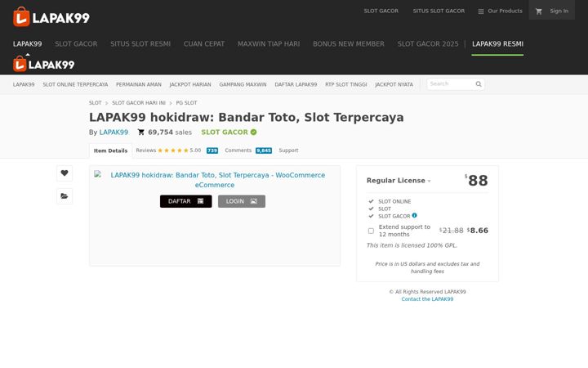The height and width of the screenshot is (368, 588).
Task: Open the Comments tab
Action: pyautogui.click(x=238, y=150)
